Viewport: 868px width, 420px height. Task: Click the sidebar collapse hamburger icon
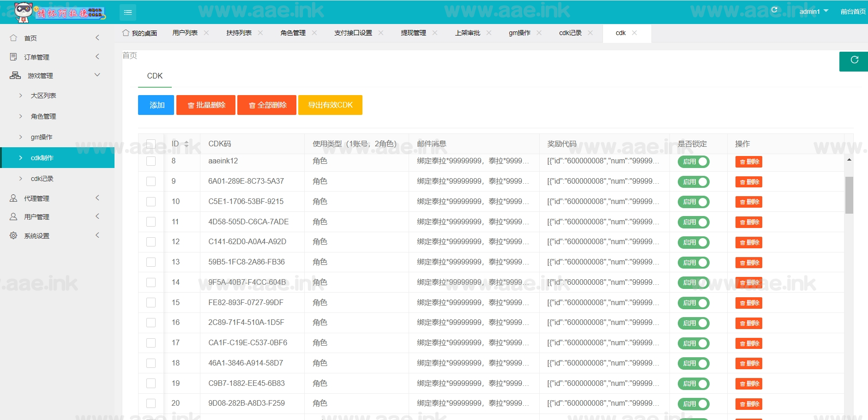pos(128,12)
